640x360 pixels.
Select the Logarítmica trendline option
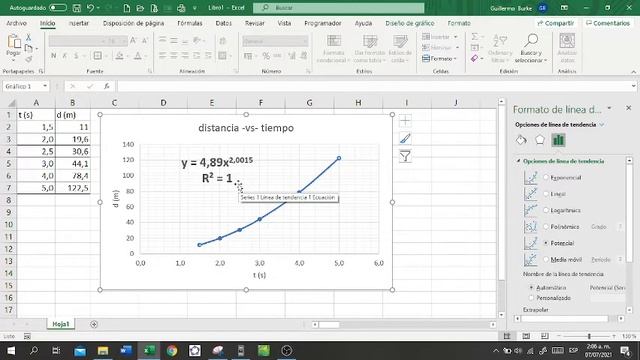[546, 210]
